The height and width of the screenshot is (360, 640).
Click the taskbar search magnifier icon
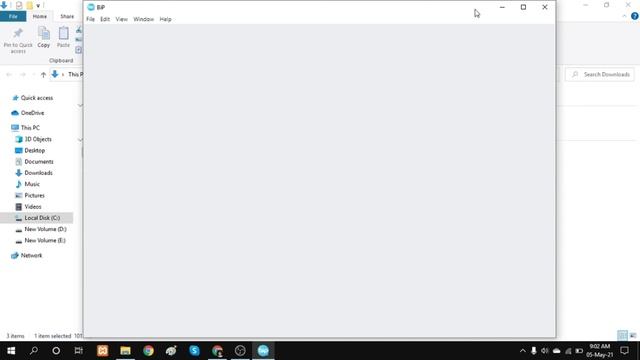coord(34,351)
